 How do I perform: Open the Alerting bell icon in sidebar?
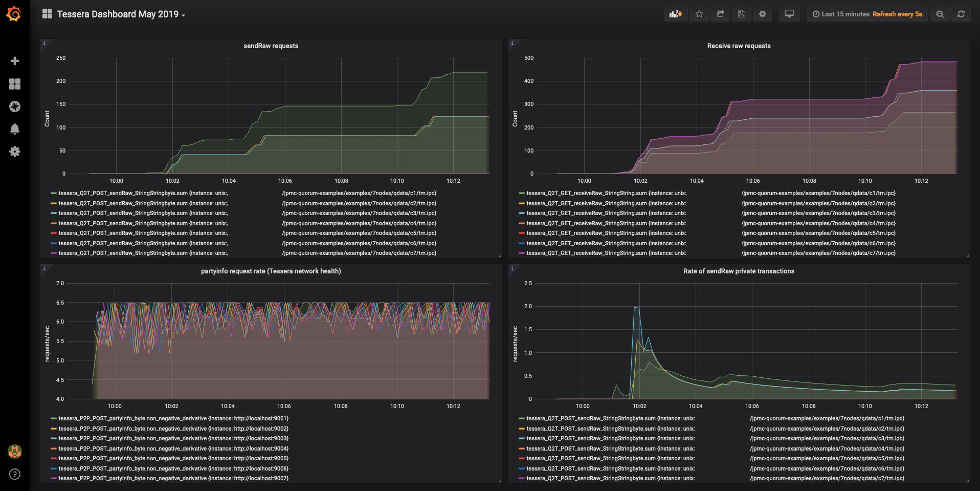15,129
